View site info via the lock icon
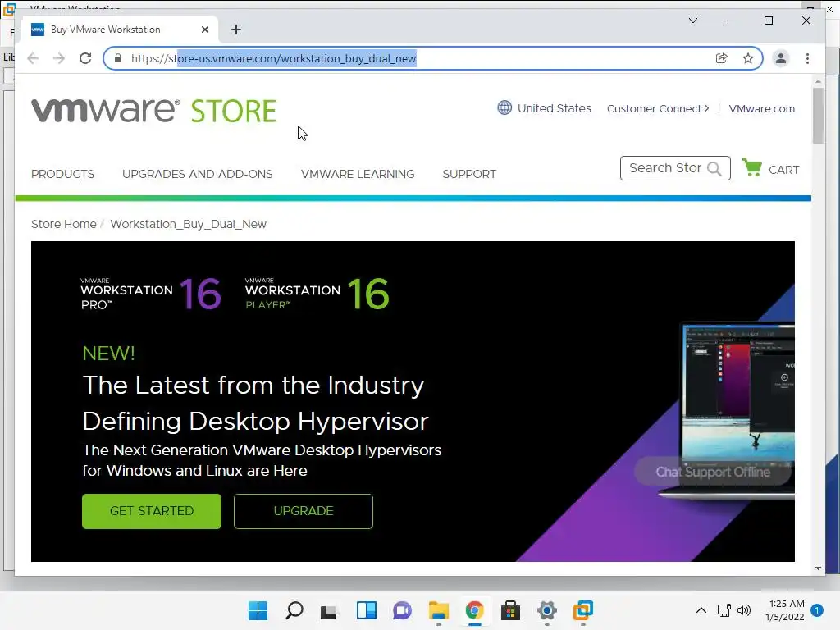Image resolution: width=840 pixels, height=630 pixels. coord(118,58)
